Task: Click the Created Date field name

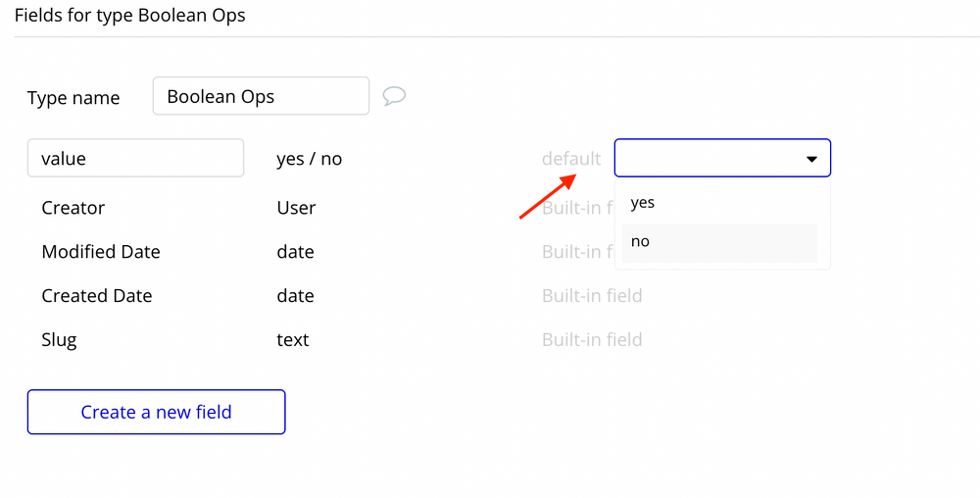Action: (x=97, y=295)
